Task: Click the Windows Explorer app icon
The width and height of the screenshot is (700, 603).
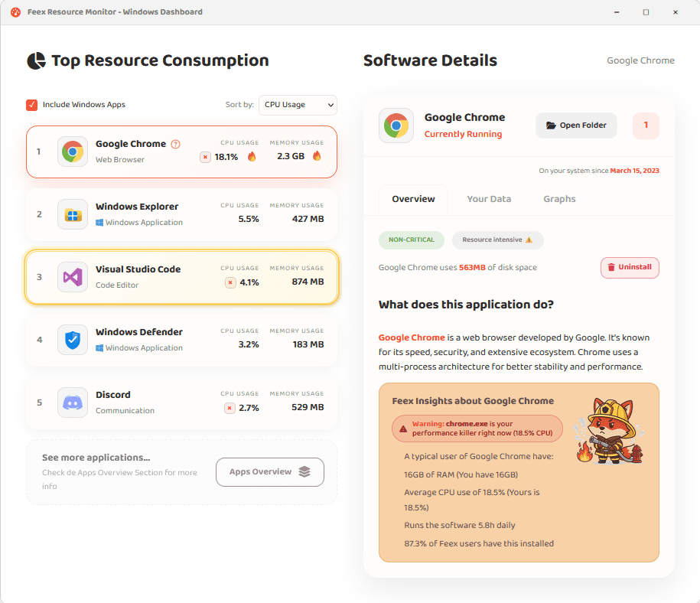Action: (x=73, y=214)
